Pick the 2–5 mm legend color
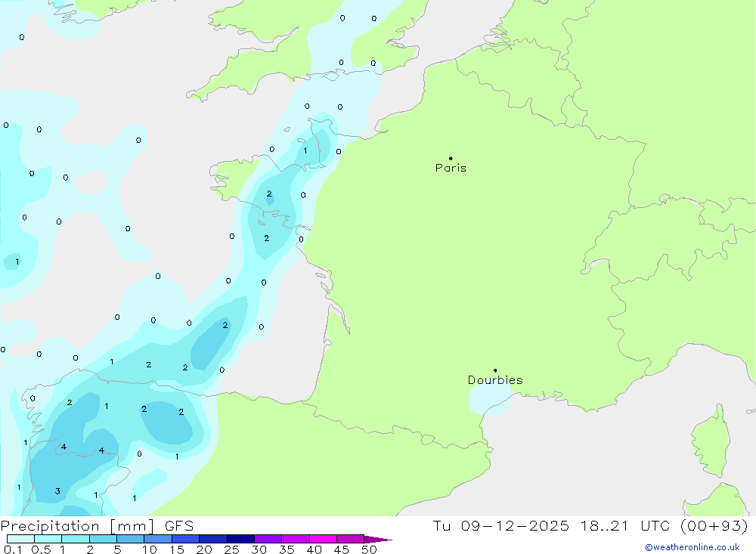 [x=103, y=539]
